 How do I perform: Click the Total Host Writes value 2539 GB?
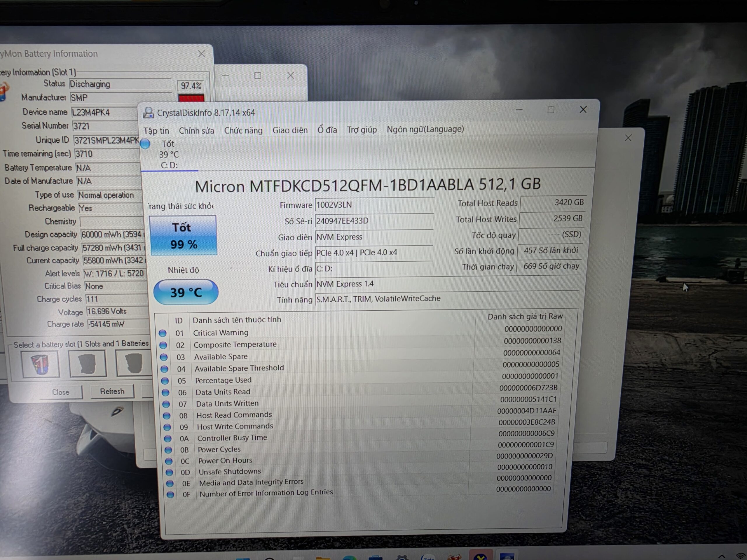(552, 219)
